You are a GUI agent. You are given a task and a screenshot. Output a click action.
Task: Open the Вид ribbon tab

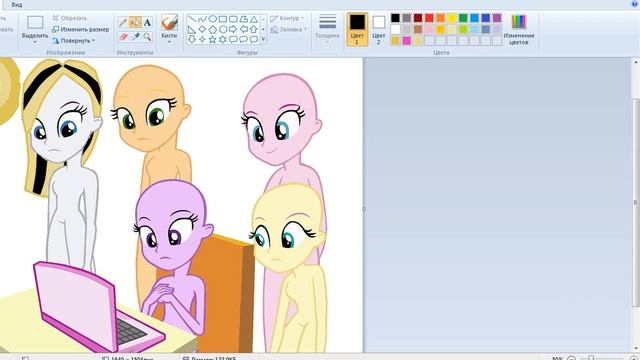coord(17,5)
